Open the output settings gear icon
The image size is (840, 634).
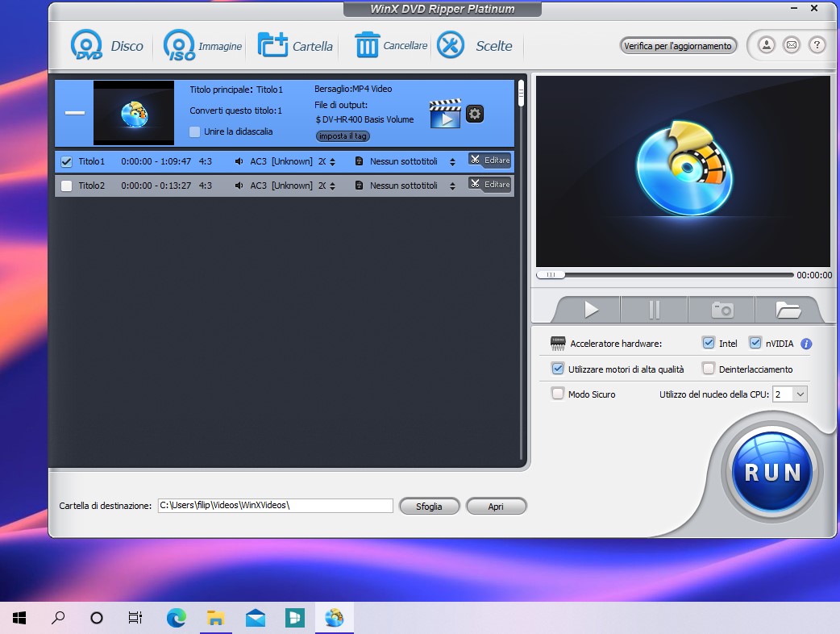(x=475, y=114)
